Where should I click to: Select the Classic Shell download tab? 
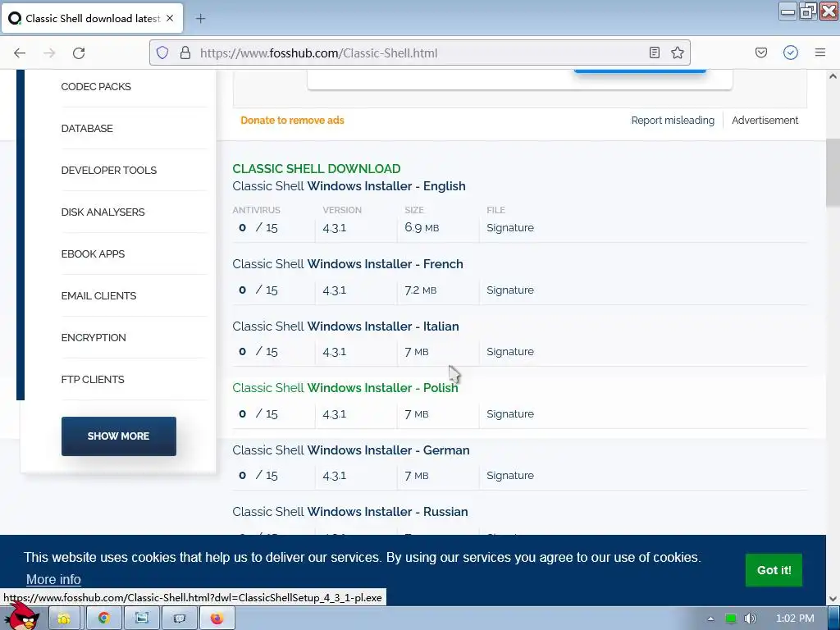coord(92,18)
